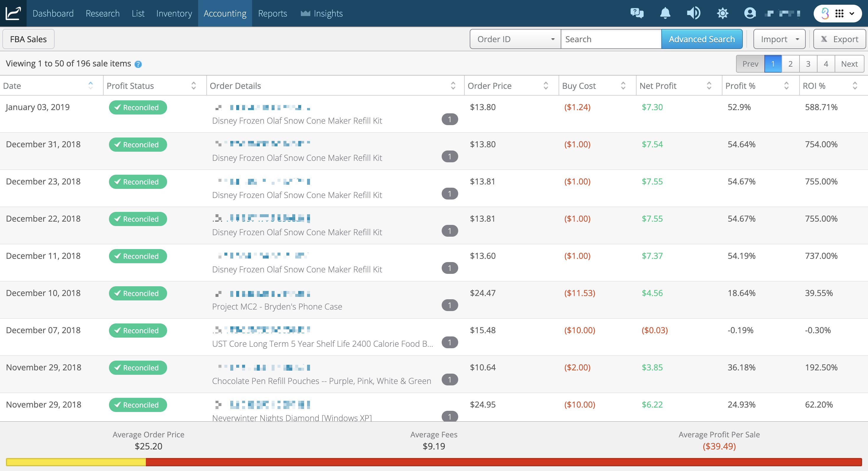Screen dimensions: 868x471
Task: Open the user account icon
Action: coord(750,13)
